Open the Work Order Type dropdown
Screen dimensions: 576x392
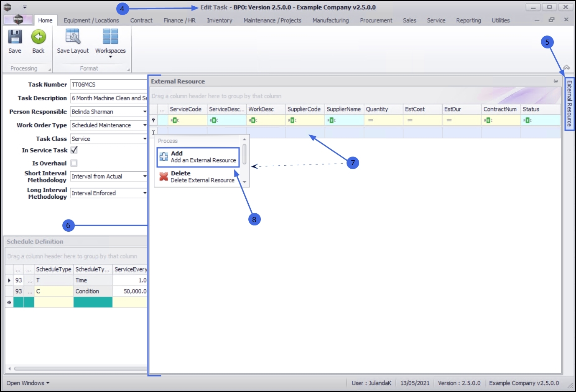coord(145,125)
